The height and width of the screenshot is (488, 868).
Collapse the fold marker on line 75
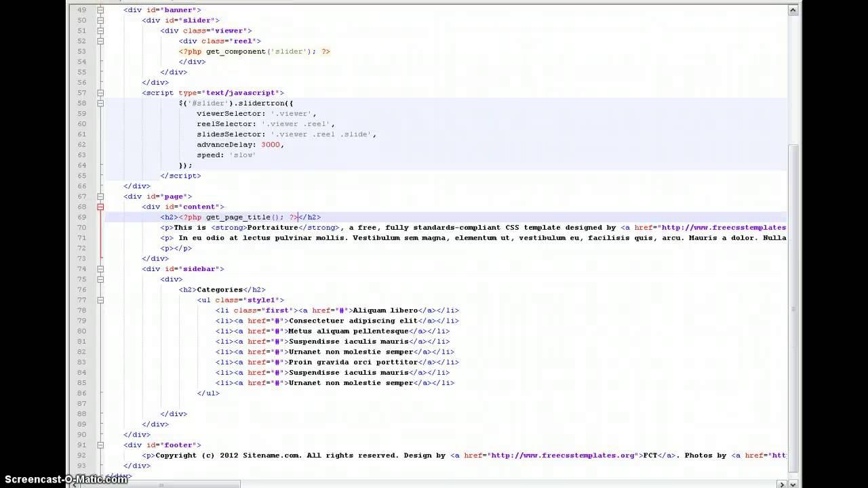100,279
